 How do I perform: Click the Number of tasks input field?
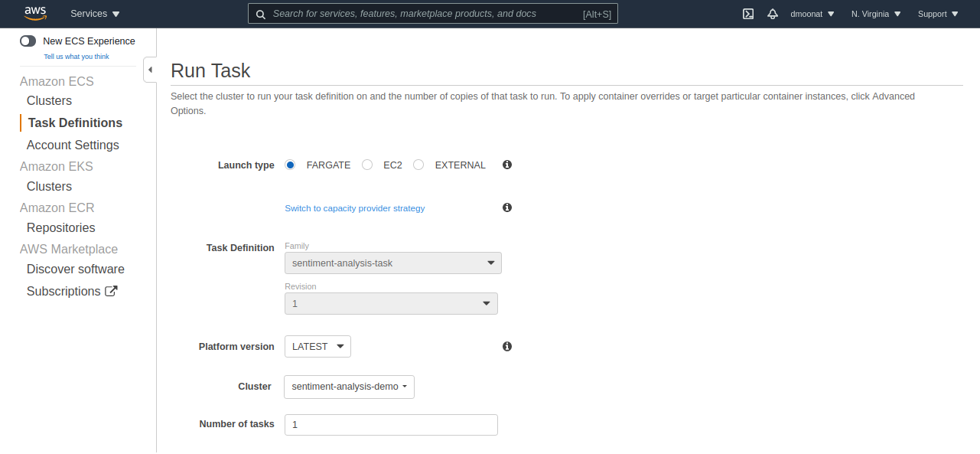pos(391,425)
